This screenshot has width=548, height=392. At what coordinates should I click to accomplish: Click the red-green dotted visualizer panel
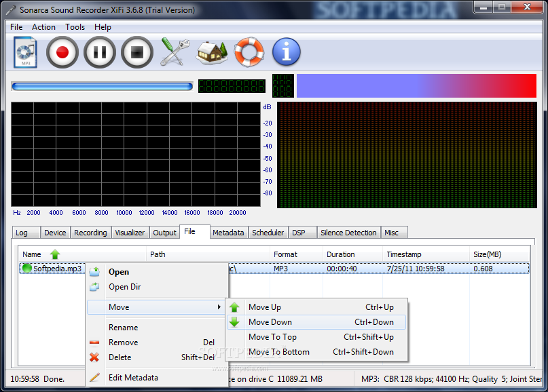pos(407,155)
